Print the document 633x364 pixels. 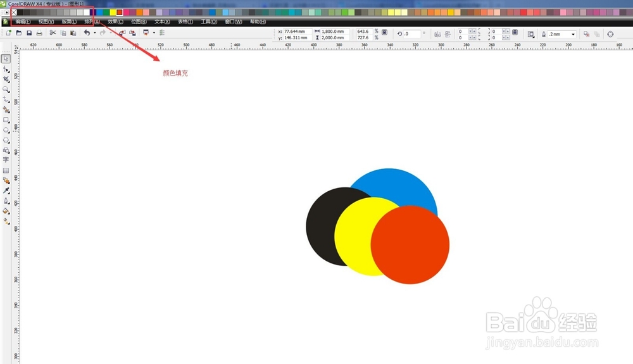[x=39, y=33]
